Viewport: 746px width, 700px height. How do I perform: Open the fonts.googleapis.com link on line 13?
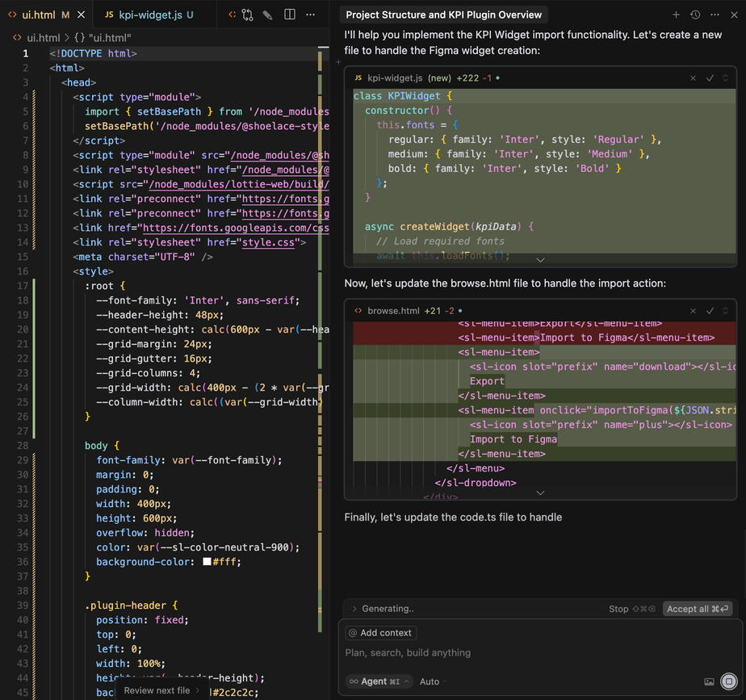coord(236,228)
